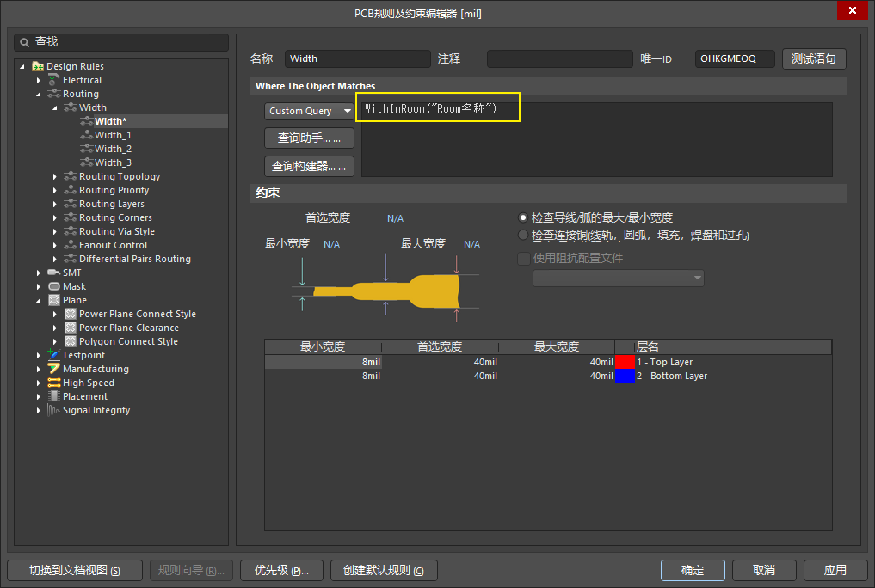Click the red Top Layer color swatch
Image resolution: width=875 pixels, height=588 pixels.
tap(625, 363)
